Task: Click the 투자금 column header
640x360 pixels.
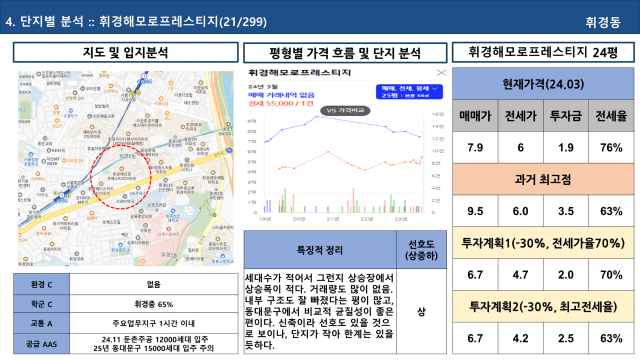Action: pyautogui.click(x=566, y=116)
